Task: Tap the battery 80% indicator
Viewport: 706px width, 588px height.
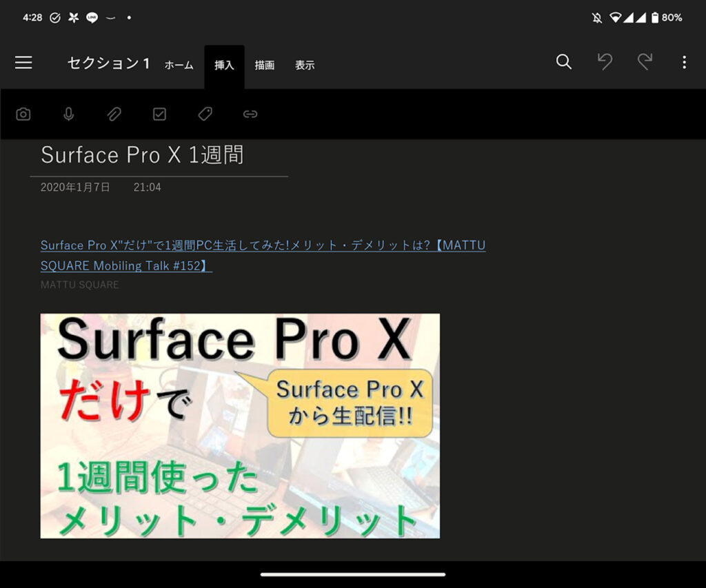Action: click(667, 17)
